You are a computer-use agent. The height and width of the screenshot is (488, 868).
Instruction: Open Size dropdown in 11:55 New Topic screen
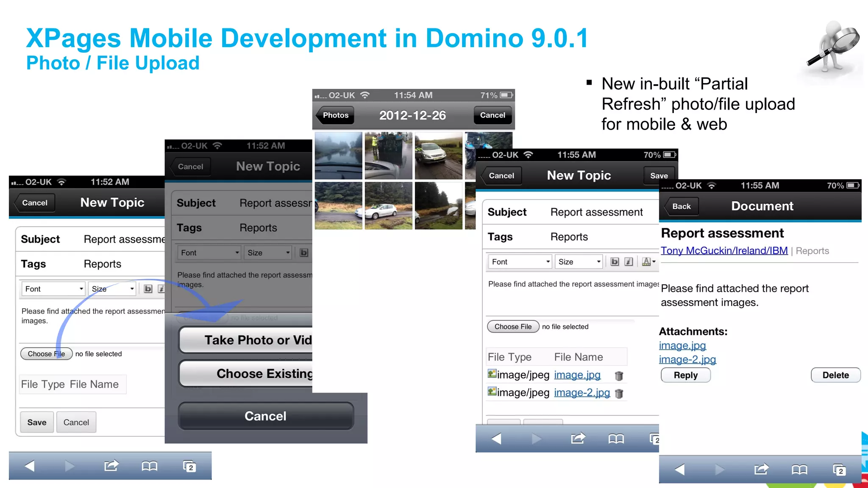579,262
